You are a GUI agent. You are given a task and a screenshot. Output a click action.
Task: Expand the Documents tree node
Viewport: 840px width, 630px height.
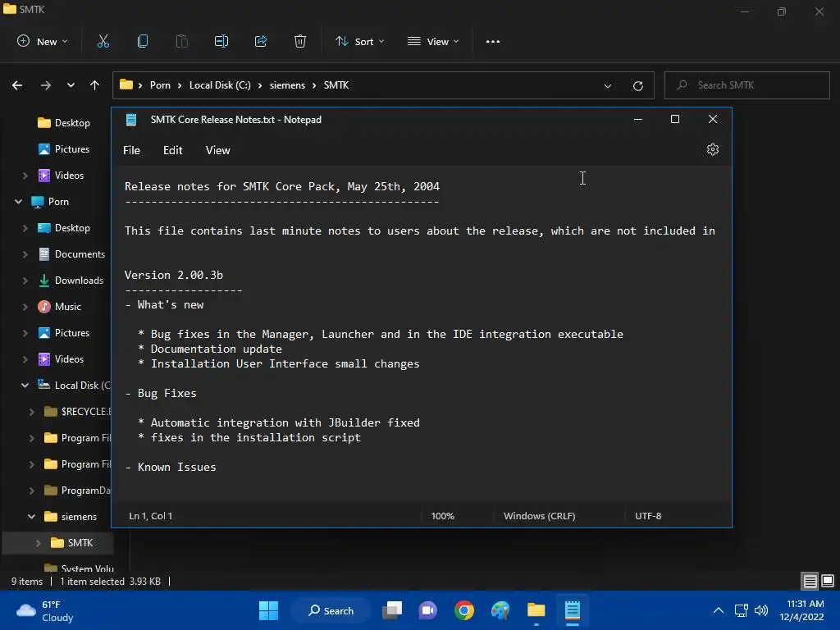[x=25, y=254]
